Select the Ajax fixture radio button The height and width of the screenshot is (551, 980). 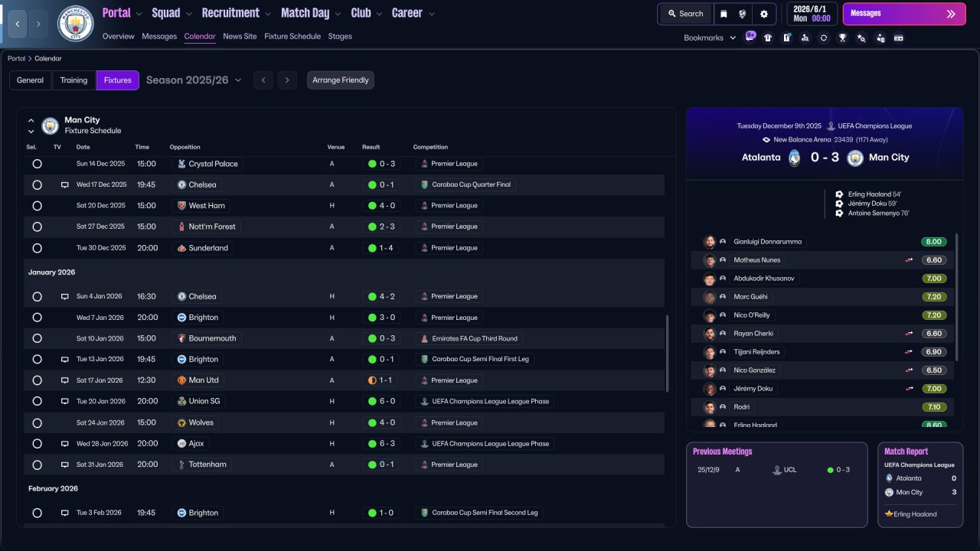pos(37,444)
